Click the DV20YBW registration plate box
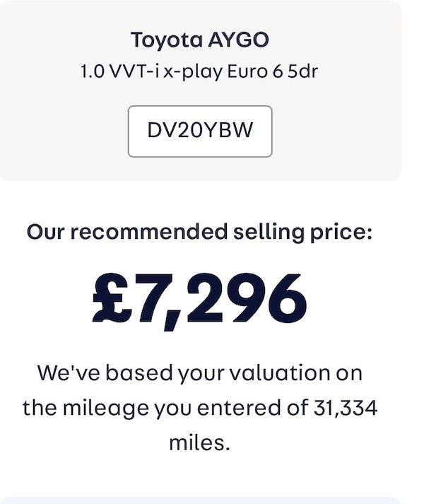 pos(200,131)
